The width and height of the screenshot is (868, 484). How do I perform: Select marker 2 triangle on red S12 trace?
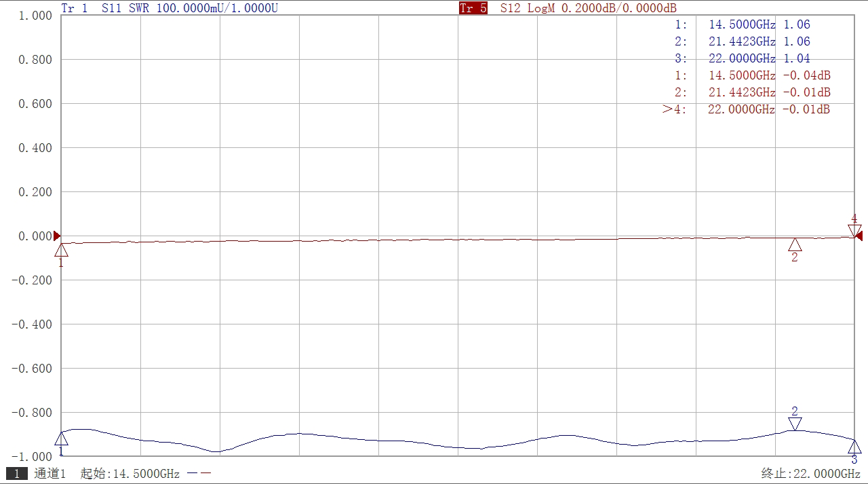(795, 244)
